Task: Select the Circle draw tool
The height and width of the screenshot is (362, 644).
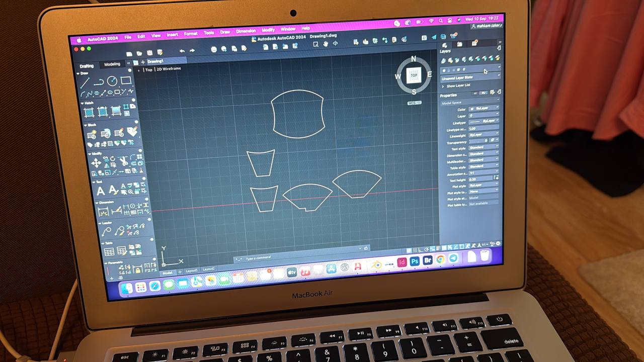Action: pos(112,81)
